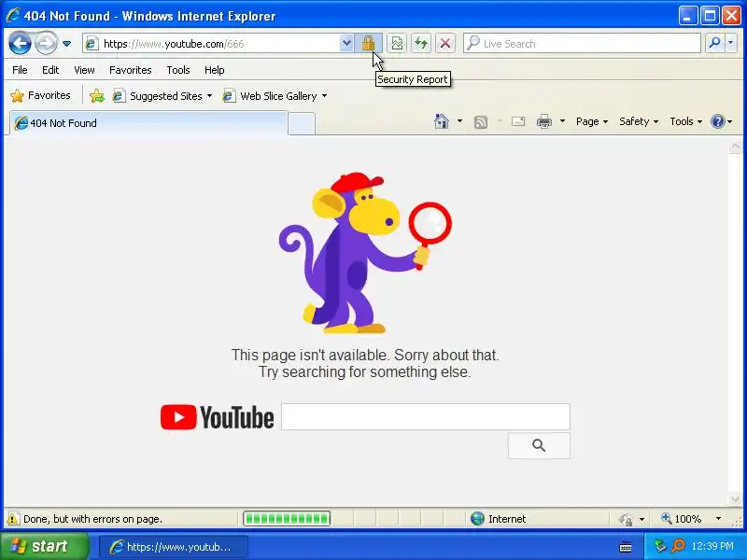Expand the Web Slice Gallery dropdown arrow
The width and height of the screenshot is (747, 560).
324,96
